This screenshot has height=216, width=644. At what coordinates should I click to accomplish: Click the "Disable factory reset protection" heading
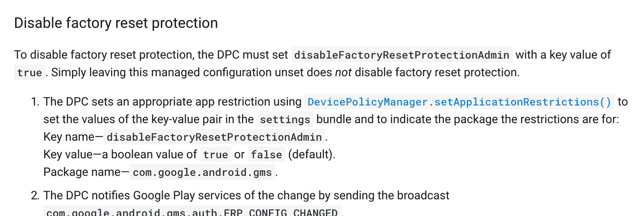(x=116, y=23)
